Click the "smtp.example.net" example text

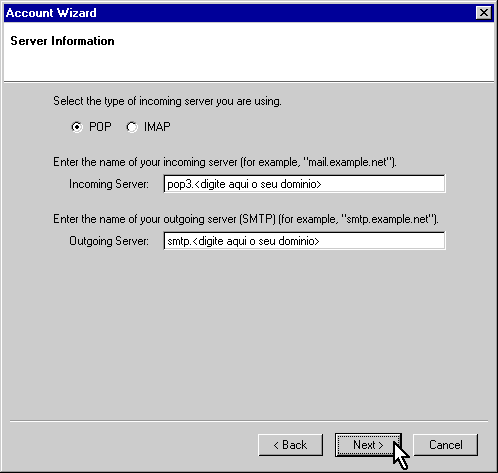387,219
